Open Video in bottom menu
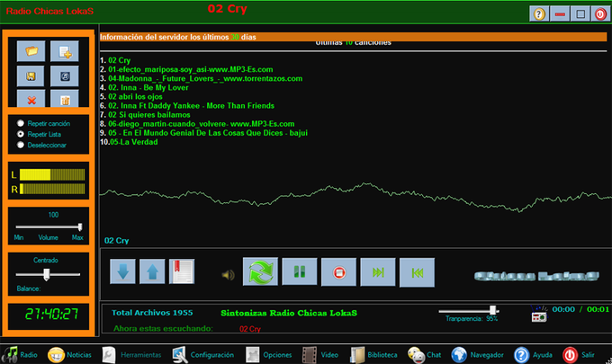 [320, 355]
